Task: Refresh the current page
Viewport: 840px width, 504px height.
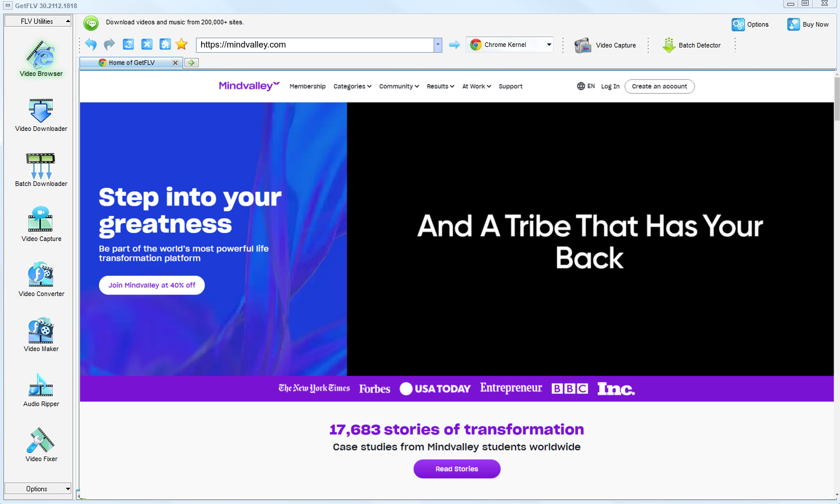Action: tap(128, 44)
